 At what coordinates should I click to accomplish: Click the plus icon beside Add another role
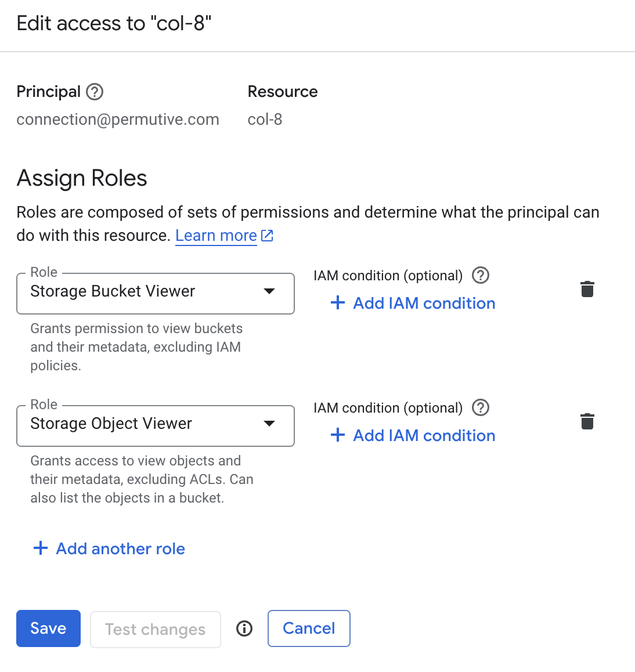[40, 548]
